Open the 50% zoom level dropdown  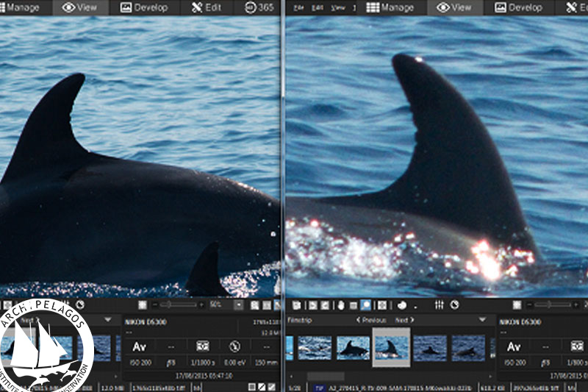point(238,304)
